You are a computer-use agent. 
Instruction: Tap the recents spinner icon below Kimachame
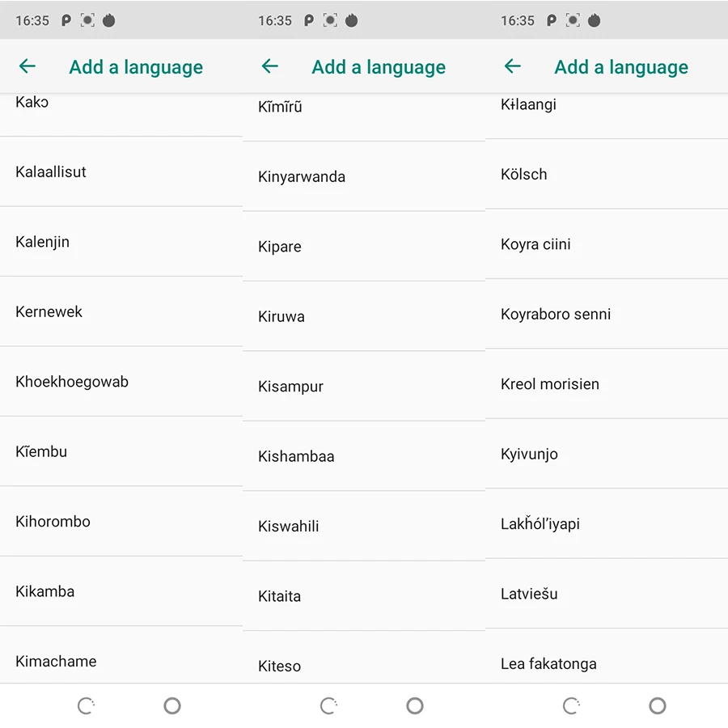tap(87, 705)
